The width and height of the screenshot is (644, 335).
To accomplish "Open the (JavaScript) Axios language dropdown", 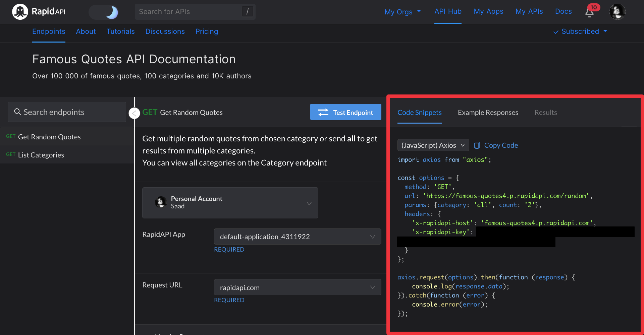I will [x=433, y=145].
